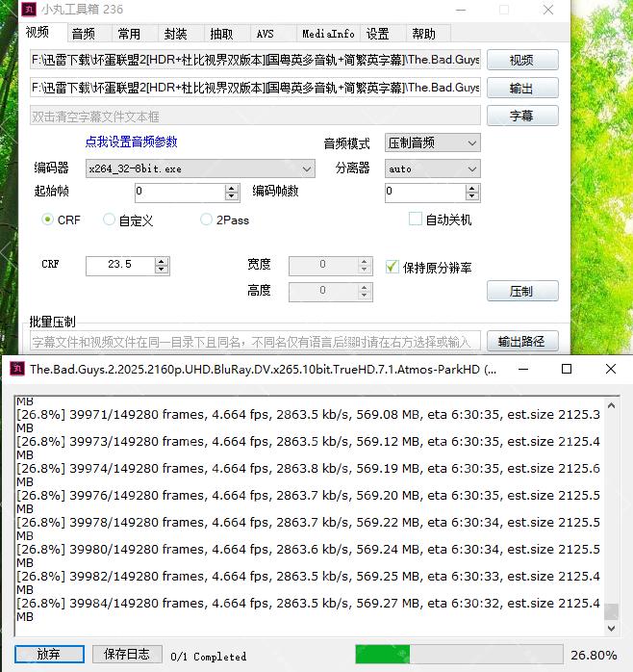Click the 26.80% progress text
633x672 pixels.
[x=594, y=655]
